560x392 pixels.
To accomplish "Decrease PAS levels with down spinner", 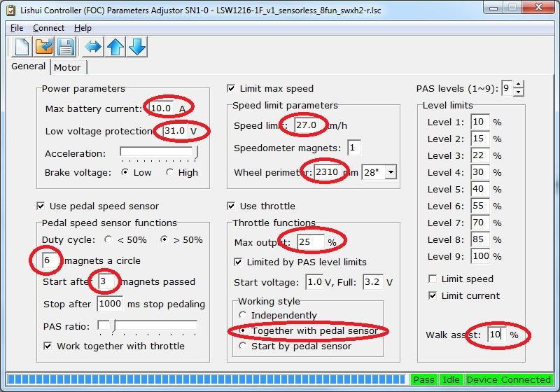I will [519, 92].
